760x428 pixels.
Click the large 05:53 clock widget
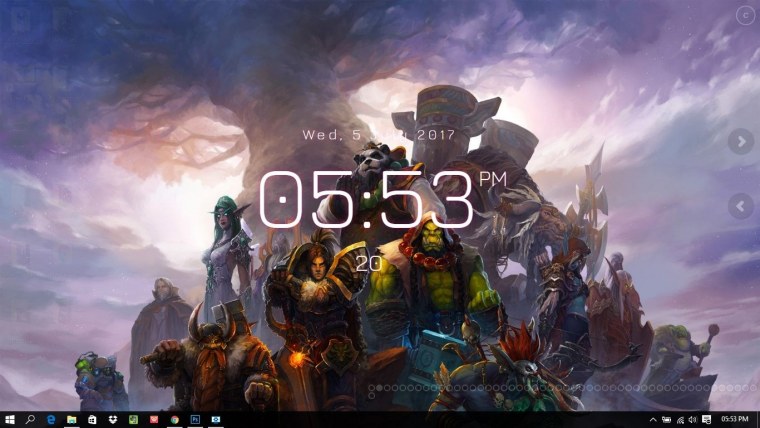[x=366, y=200]
